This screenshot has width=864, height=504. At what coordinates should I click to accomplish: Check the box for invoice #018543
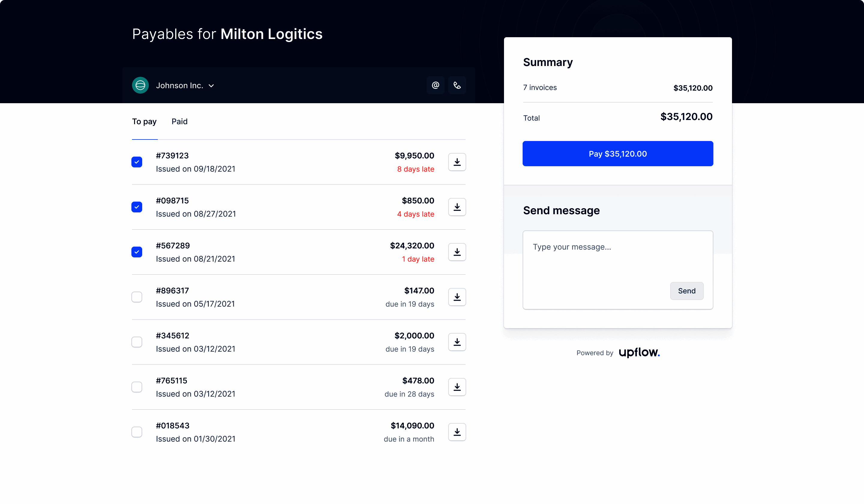(x=137, y=432)
